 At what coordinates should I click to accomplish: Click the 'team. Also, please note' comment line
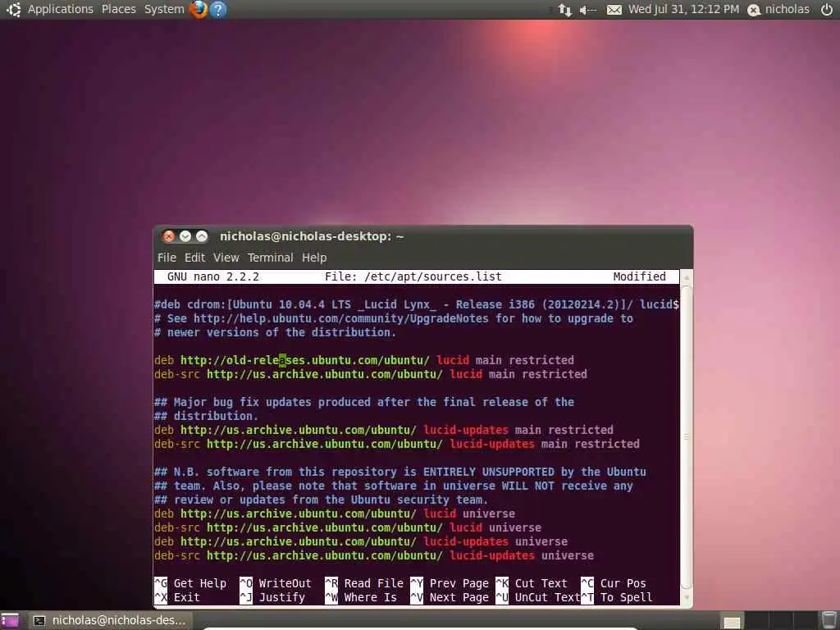coord(393,486)
